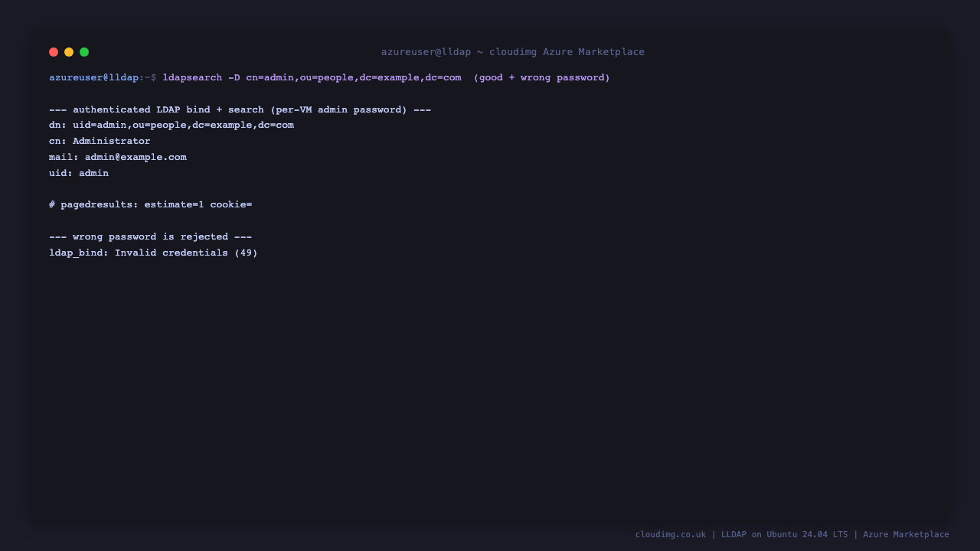The height and width of the screenshot is (551, 980).
Task: Click the 'azureuser@lldap' prompt text
Action: tap(94, 78)
